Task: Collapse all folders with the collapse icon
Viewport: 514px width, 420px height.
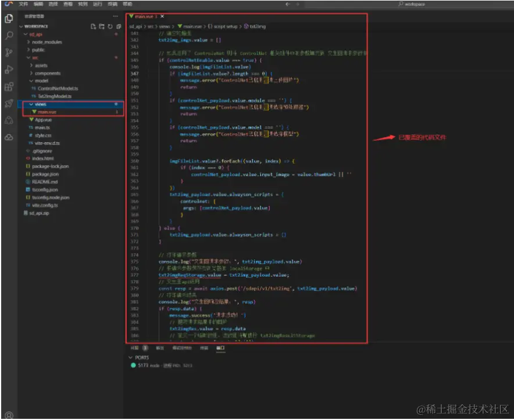Action: tap(119, 26)
